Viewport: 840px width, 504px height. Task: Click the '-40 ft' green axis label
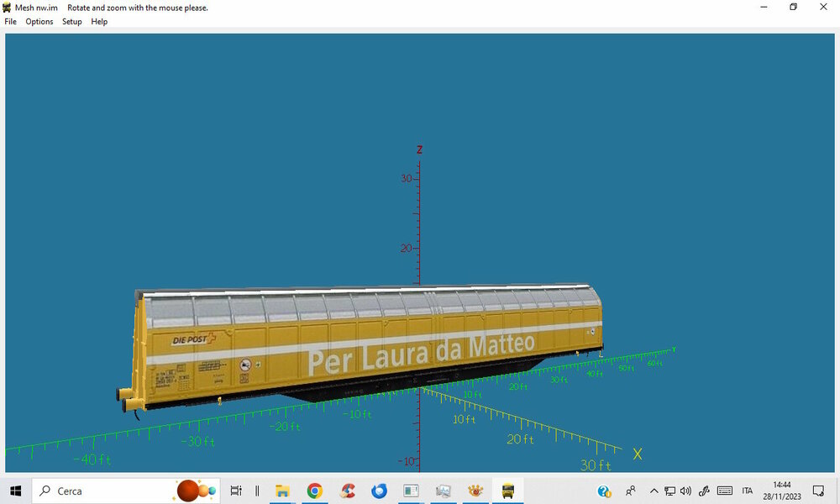point(92,459)
